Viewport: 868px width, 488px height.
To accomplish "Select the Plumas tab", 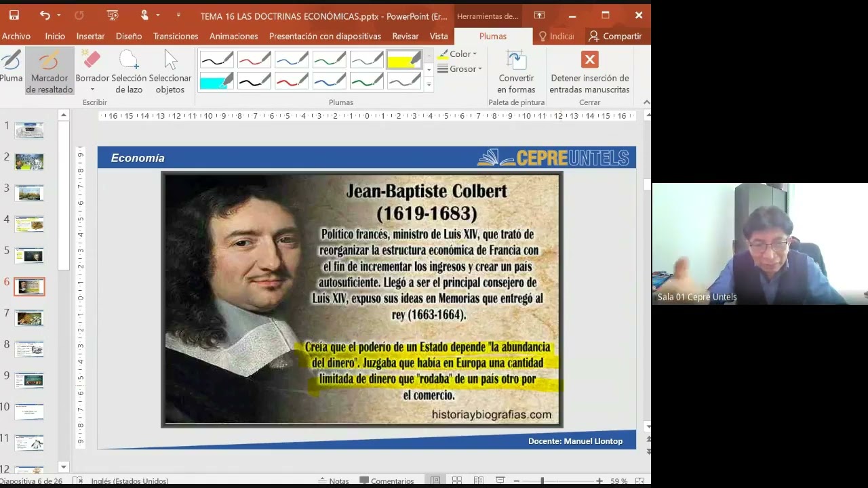I will pyautogui.click(x=493, y=36).
